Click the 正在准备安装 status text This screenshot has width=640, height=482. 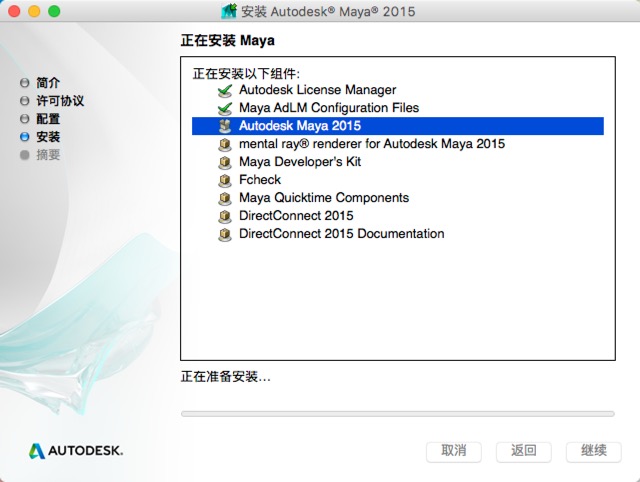225,376
